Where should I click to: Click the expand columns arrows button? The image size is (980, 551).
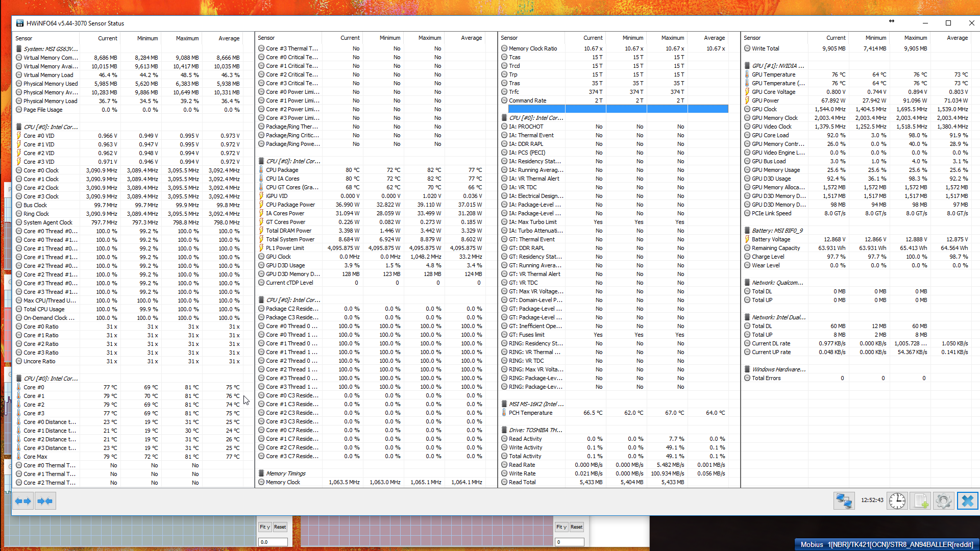[x=23, y=501]
